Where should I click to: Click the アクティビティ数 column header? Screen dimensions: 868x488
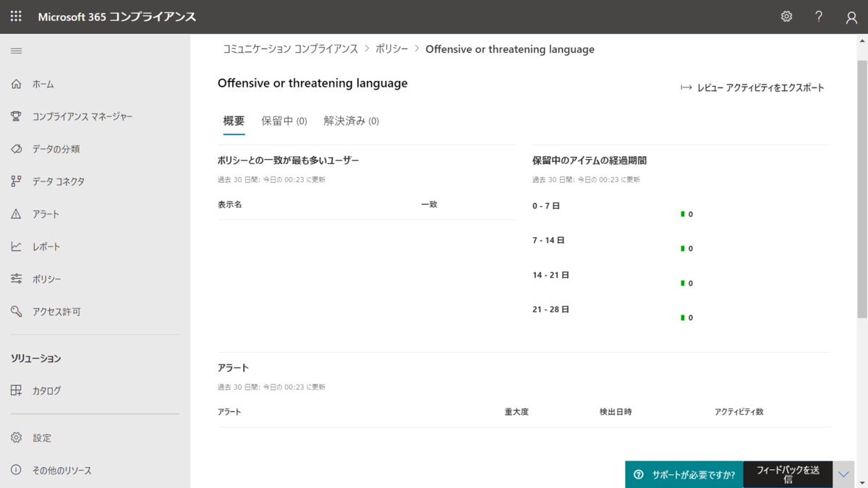[x=739, y=412]
